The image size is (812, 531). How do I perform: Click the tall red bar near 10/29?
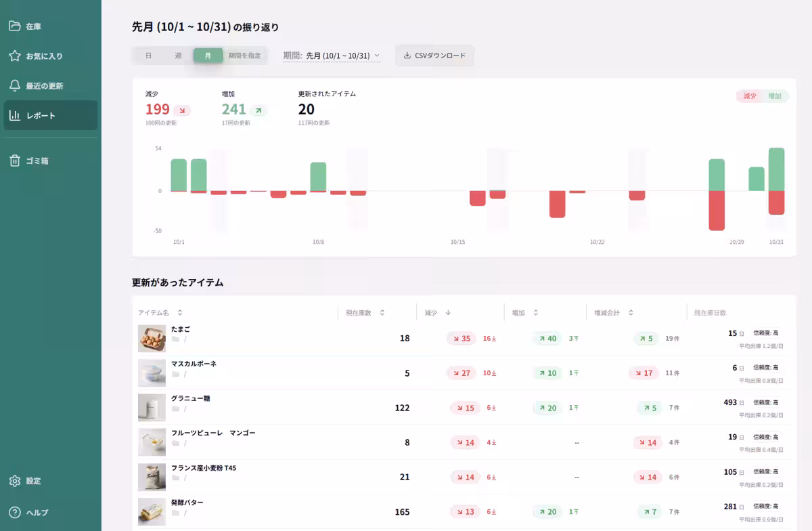[717, 210]
